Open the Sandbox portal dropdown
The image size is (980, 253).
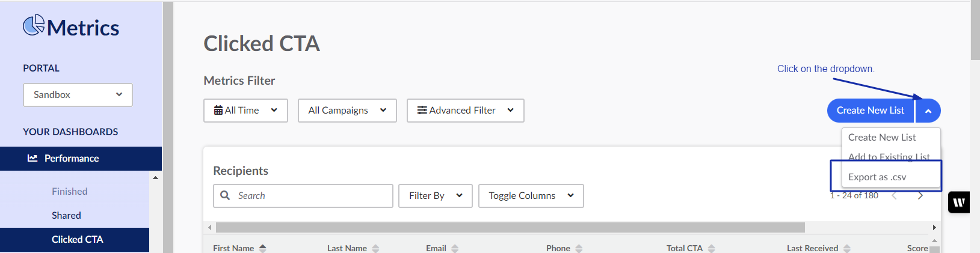(78, 95)
